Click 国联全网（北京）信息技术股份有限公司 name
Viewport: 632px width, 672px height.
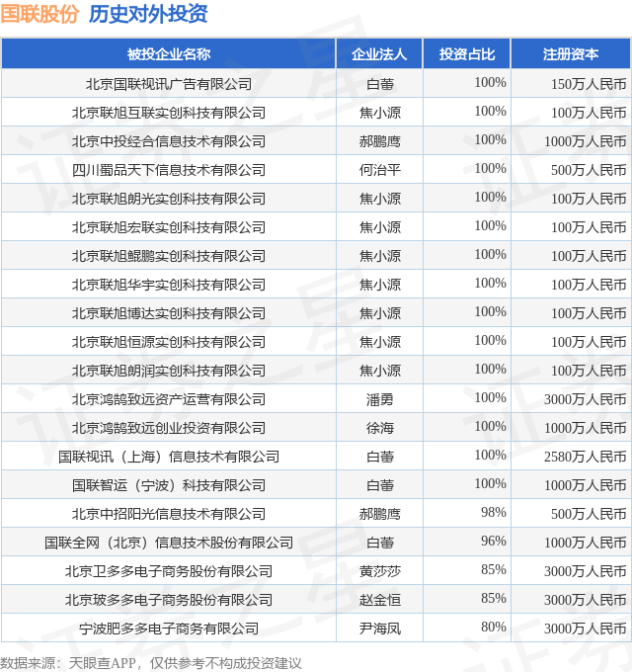(x=169, y=543)
